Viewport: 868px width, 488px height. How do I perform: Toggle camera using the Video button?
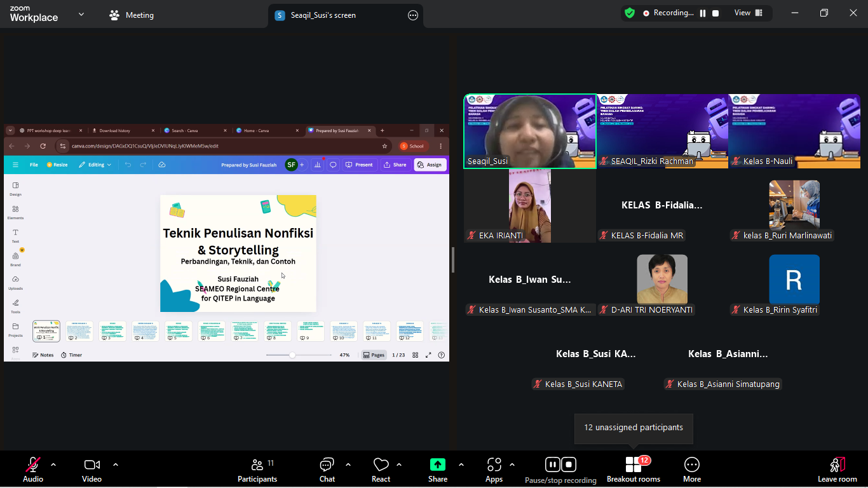[92, 469]
